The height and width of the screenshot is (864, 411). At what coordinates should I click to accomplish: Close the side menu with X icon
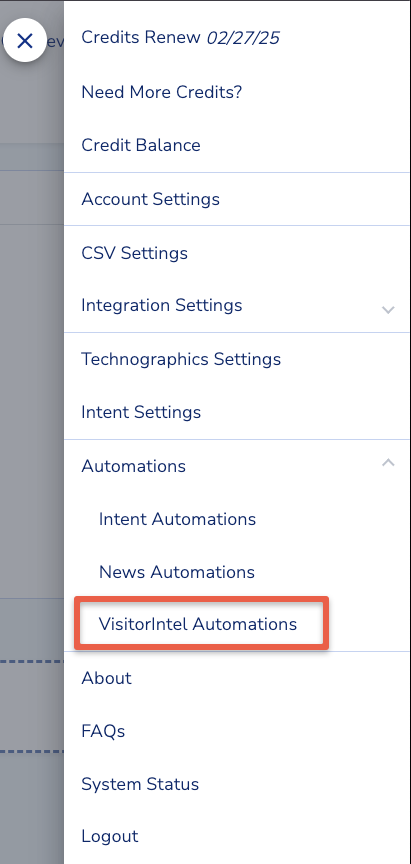(x=25, y=40)
